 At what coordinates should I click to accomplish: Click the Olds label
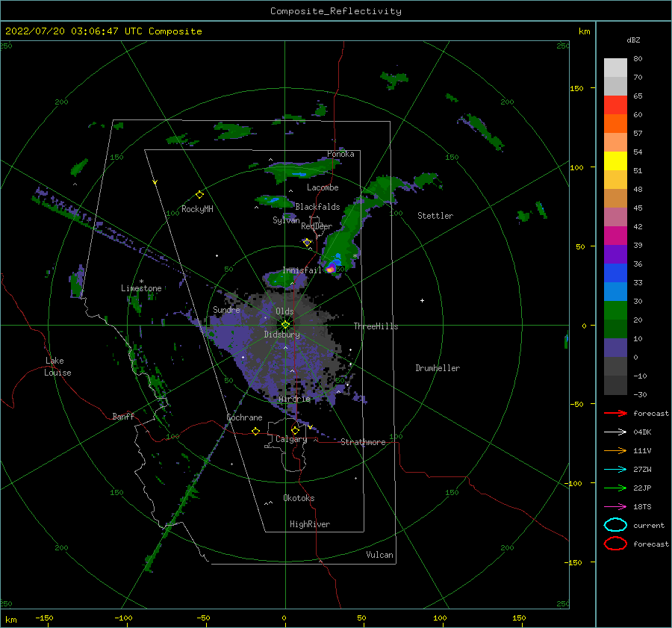(x=284, y=311)
